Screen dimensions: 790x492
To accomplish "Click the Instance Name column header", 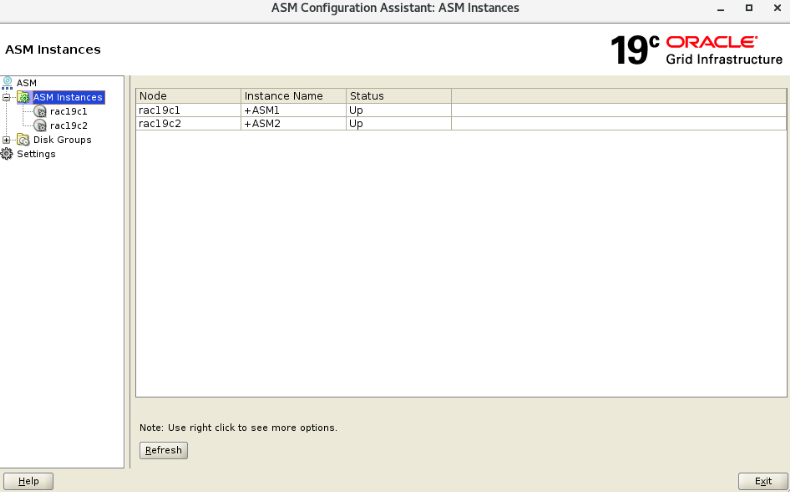I will pyautogui.click(x=293, y=96).
